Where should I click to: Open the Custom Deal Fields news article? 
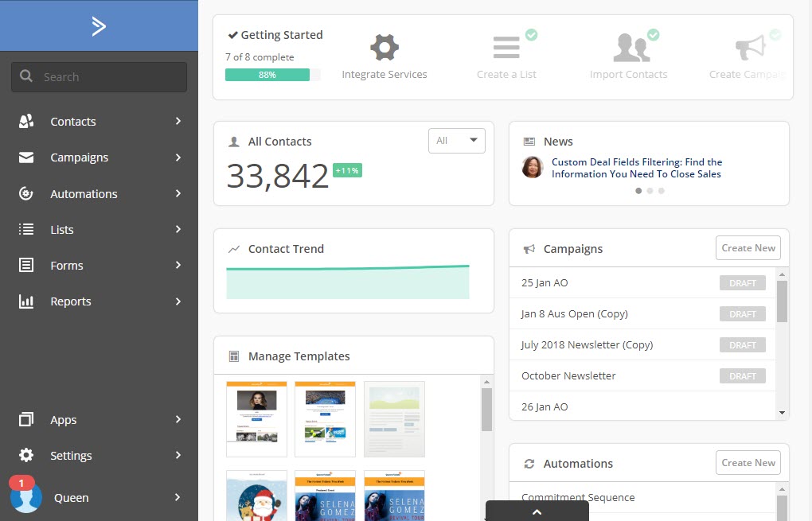[636, 168]
